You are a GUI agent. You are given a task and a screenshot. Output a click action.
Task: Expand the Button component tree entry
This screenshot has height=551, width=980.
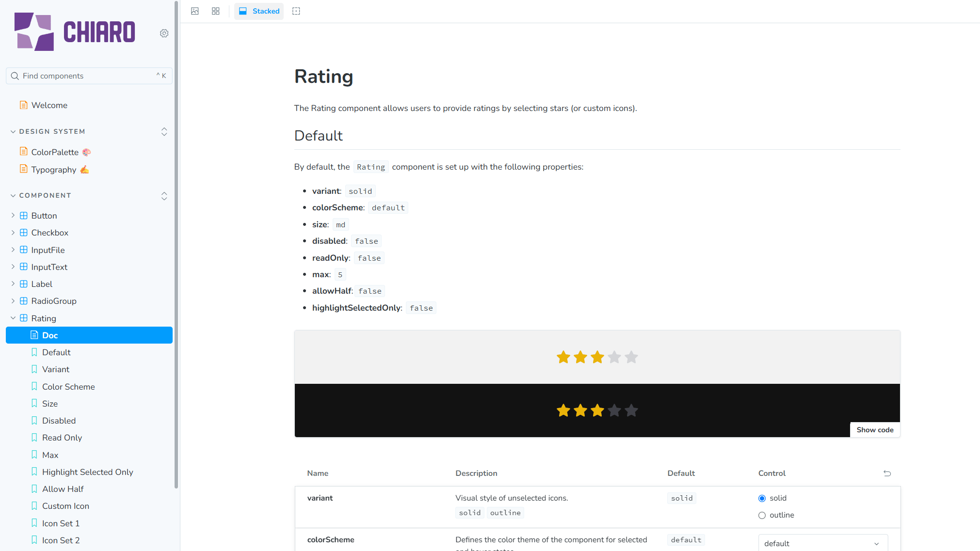[x=12, y=215]
